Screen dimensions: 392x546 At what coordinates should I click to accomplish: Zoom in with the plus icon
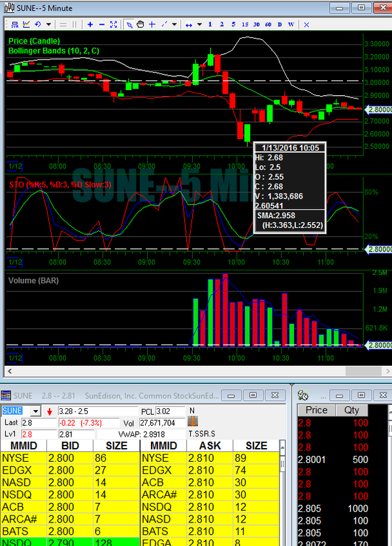click(90, 24)
